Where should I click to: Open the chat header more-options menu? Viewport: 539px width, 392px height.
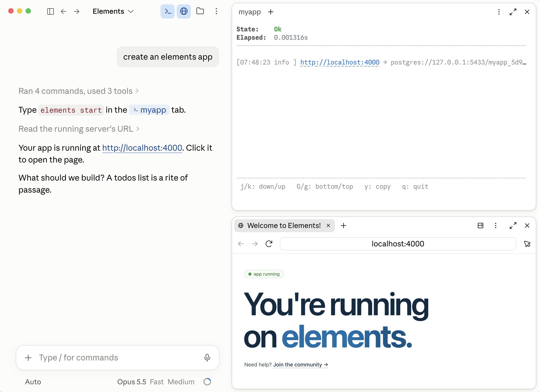[216, 11]
